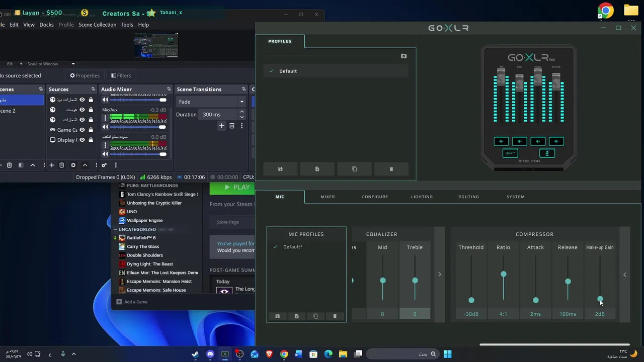Create new mic profile in Mic Profiles
This screenshot has height=362, width=644.
(x=296, y=316)
